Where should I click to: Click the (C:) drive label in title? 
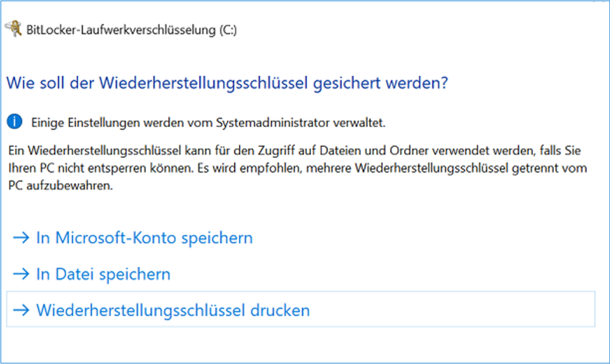click(x=228, y=30)
